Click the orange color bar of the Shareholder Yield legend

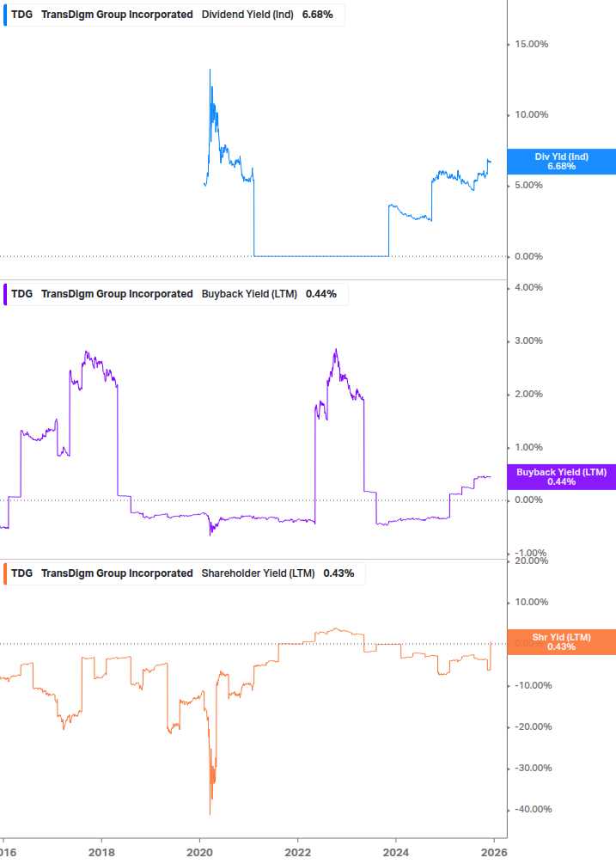5,573
